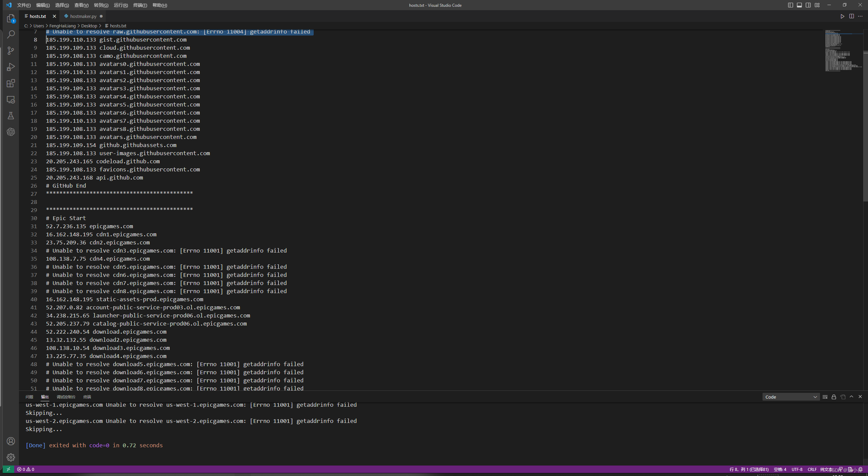This screenshot has height=476, width=868.
Task: Toggle the bottom panel visibility
Action: click(799, 5)
